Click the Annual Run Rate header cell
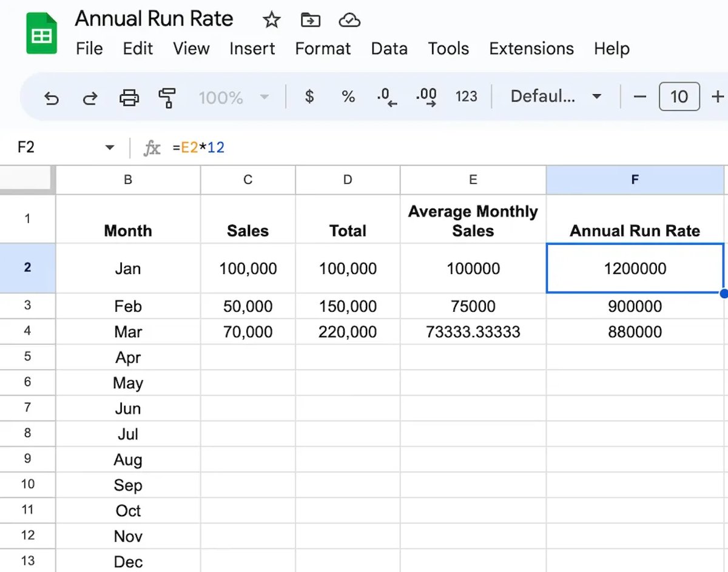The image size is (728, 572). click(635, 219)
